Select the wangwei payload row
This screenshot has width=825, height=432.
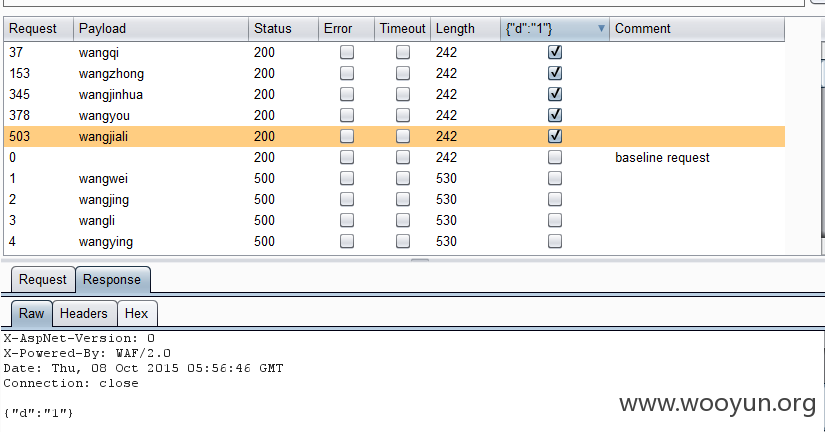point(394,178)
